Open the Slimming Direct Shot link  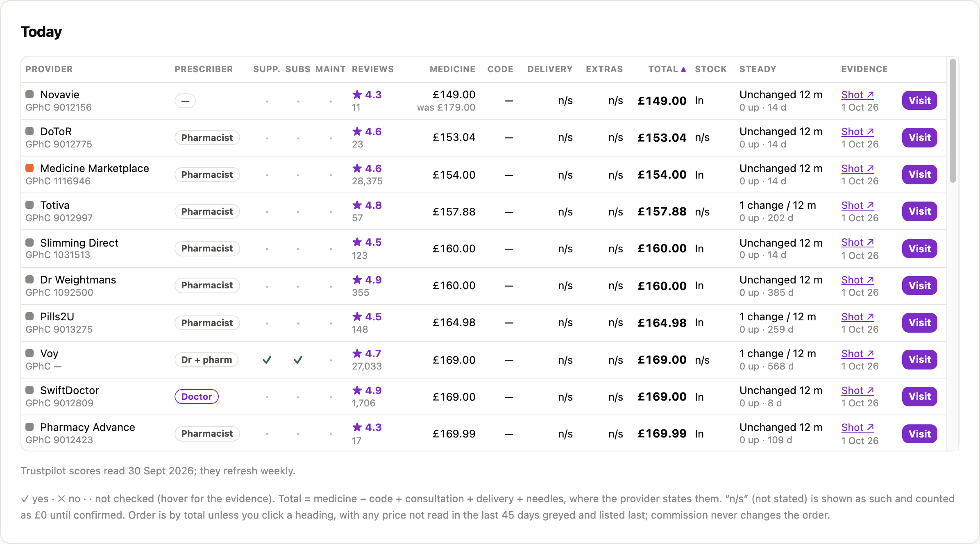pyautogui.click(x=857, y=243)
